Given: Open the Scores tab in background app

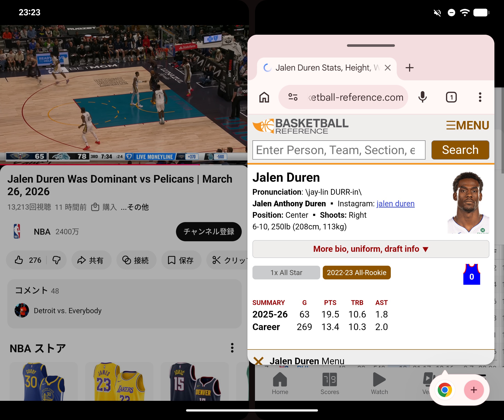Looking at the screenshot, I should (x=330, y=383).
